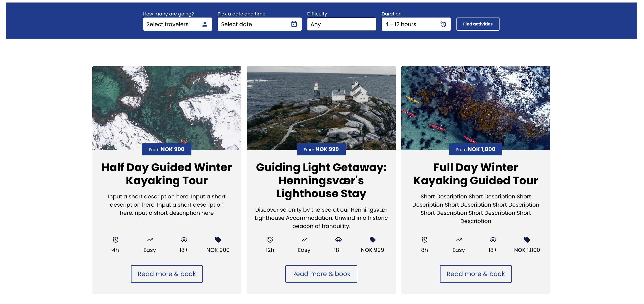Image resolution: width=644 pixels, height=304 pixels.
Task: Click the NOK 900 price text under tag
Action: [x=218, y=250]
